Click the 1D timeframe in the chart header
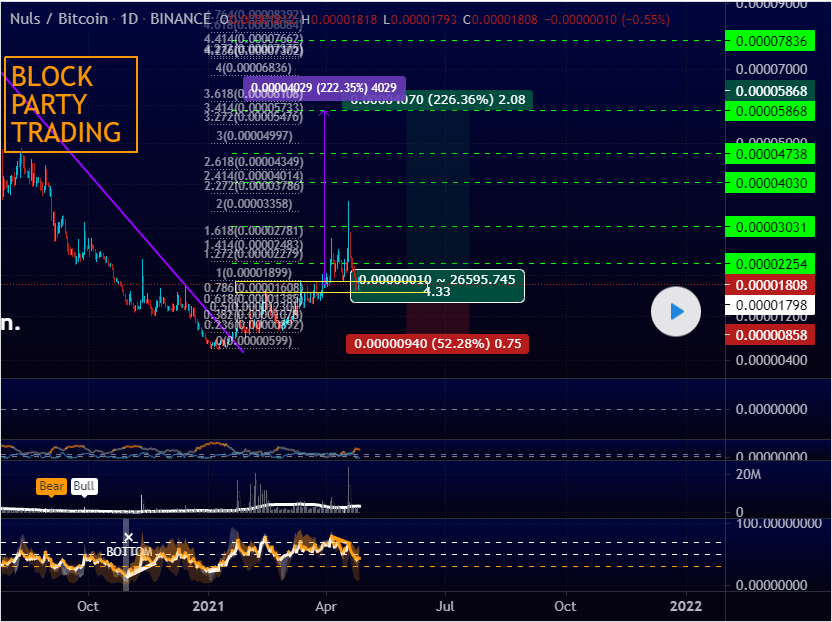The height and width of the screenshot is (622, 832). (x=129, y=19)
